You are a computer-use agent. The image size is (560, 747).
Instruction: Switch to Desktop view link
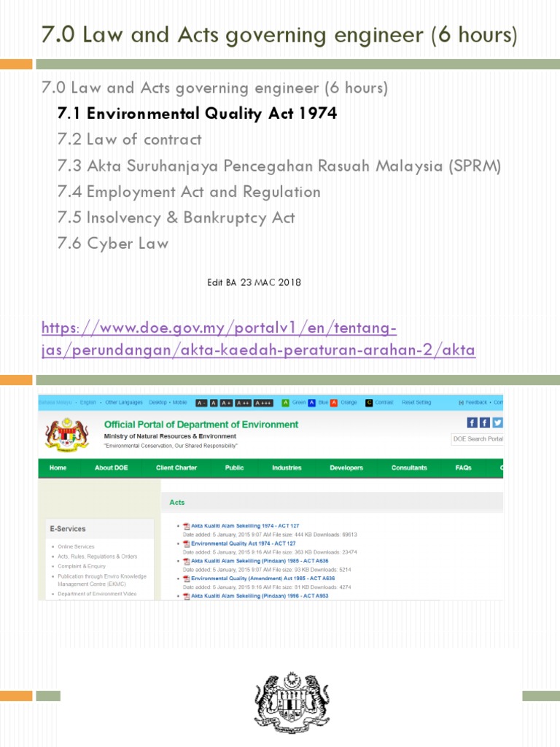(x=157, y=403)
